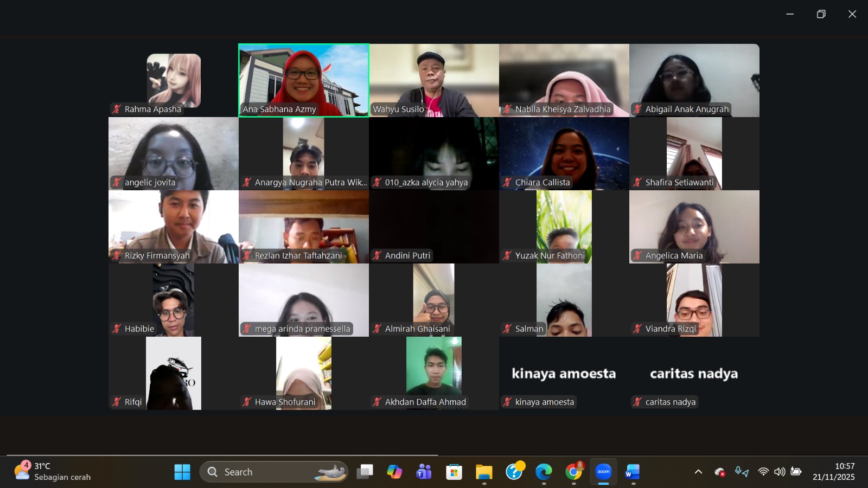This screenshot has height=488, width=868.
Task: Open Microsoft Store taskbar icon
Action: pyautogui.click(x=454, y=472)
